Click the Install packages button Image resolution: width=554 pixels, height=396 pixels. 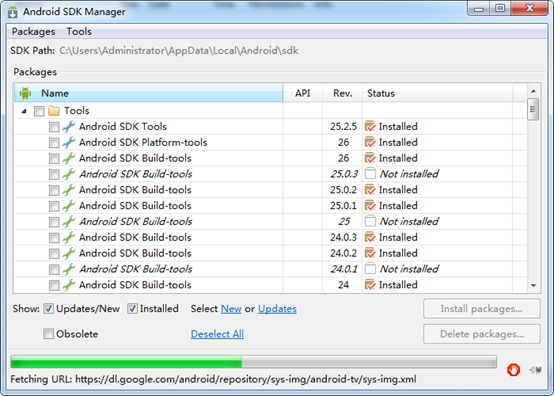point(482,309)
